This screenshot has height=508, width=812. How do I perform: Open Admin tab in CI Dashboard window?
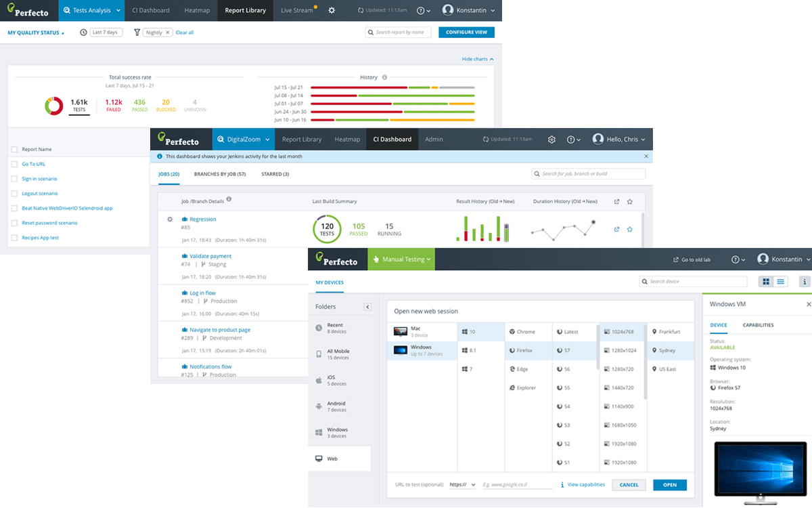[434, 140]
